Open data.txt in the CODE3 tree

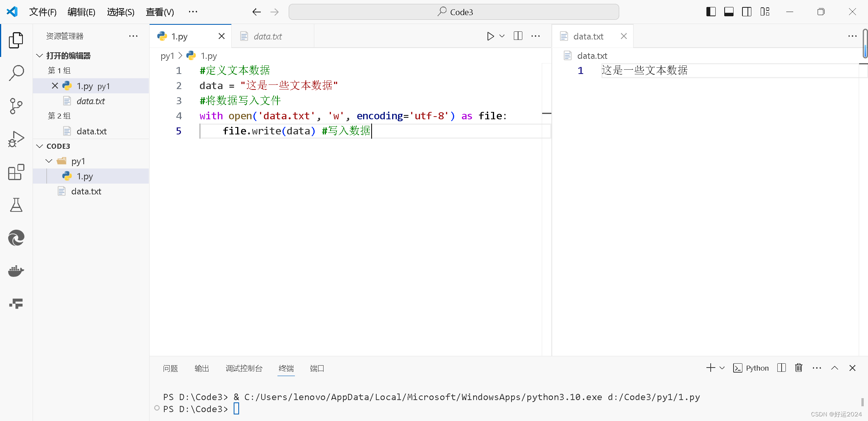click(86, 191)
